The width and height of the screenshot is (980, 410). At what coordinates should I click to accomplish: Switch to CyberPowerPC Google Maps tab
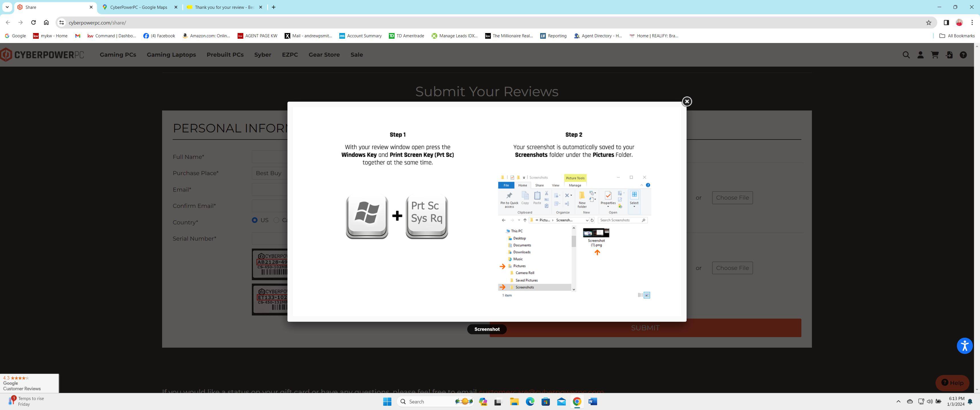tap(138, 7)
